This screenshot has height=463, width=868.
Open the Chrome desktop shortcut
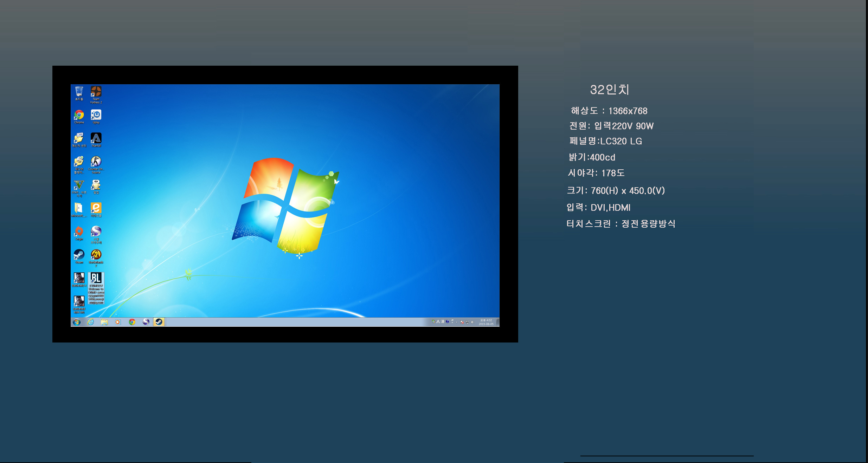(79, 117)
